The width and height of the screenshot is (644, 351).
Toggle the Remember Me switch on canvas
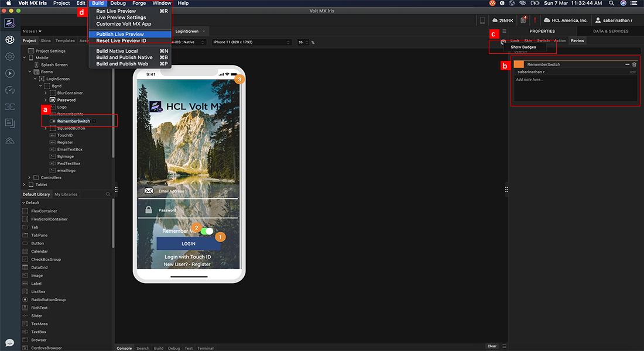pos(207,231)
